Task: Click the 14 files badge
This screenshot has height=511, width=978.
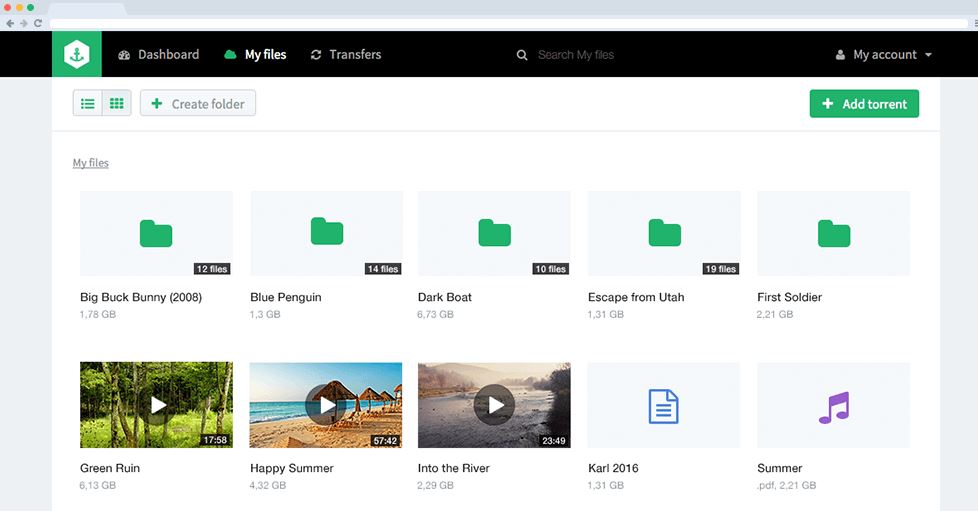Action: [x=383, y=269]
